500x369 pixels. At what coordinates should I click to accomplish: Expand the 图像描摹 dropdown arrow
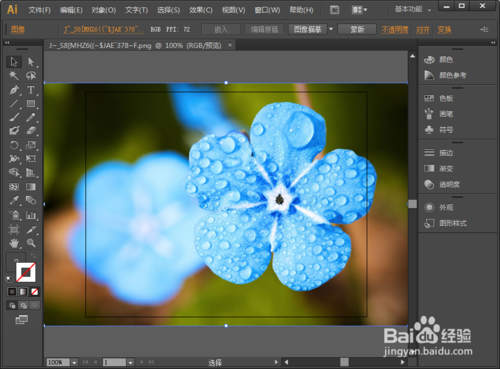pyautogui.click(x=331, y=29)
